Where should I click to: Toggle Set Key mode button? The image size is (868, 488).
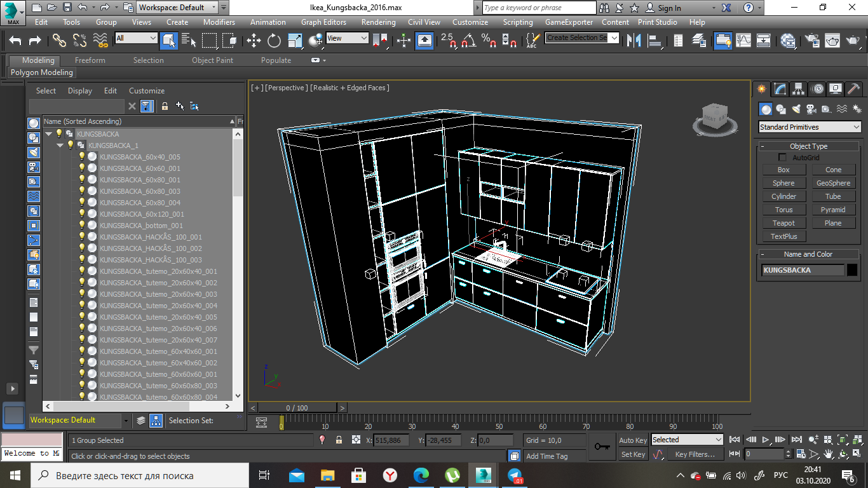point(633,454)
